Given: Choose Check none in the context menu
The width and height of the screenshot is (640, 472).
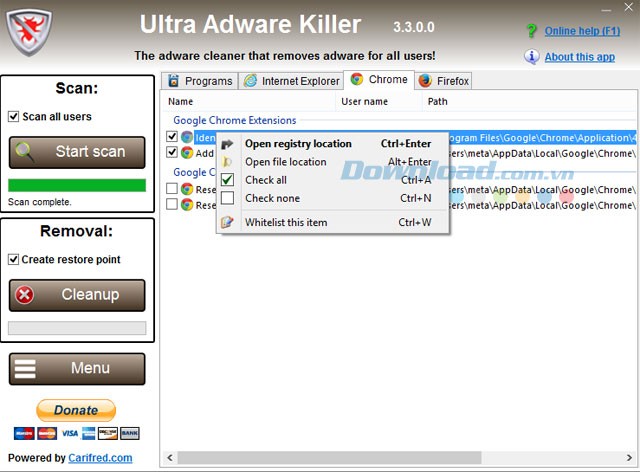Looking at the screenshot, I should (x=333, y=198).
